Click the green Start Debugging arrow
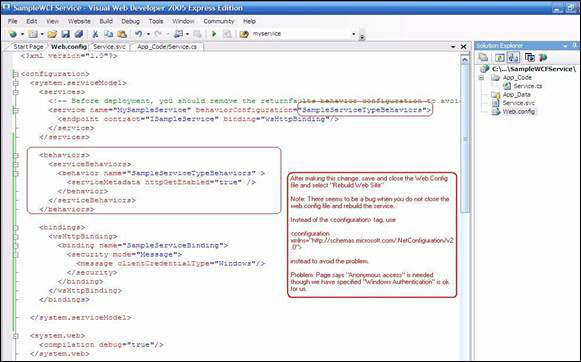Viewport: 581px width, 362px height. [x=214, y=34]
